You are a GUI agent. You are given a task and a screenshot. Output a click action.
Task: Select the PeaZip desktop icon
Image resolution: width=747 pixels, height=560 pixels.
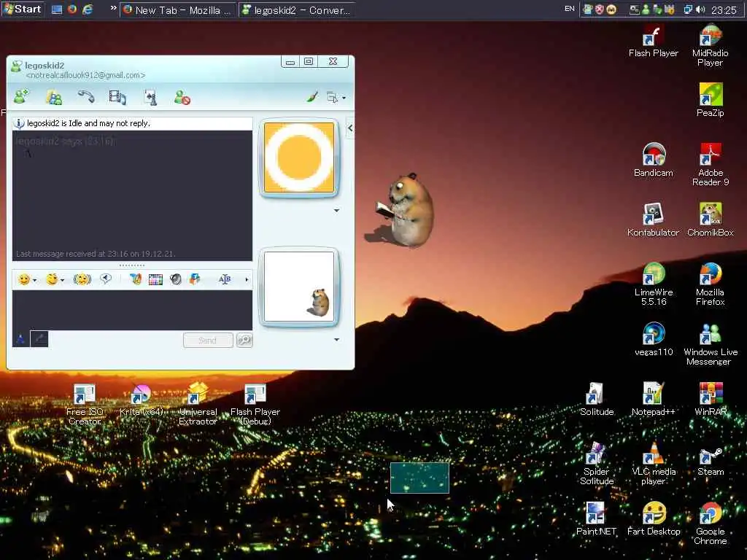coord(710,100)
